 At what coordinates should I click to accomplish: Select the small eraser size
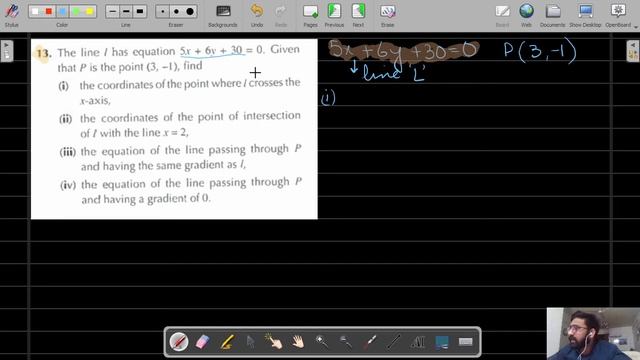(x=163, y=11)
